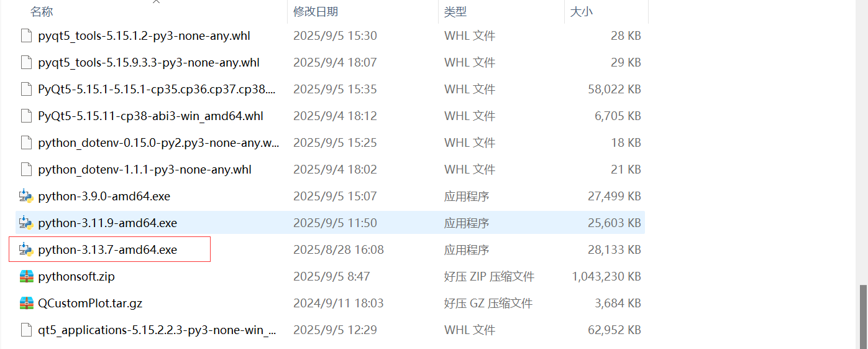The width and height of the screenshot is (868, 349).
Task: Select python-3.9.0-amd64.exe file name
Action: coord(104,196)
